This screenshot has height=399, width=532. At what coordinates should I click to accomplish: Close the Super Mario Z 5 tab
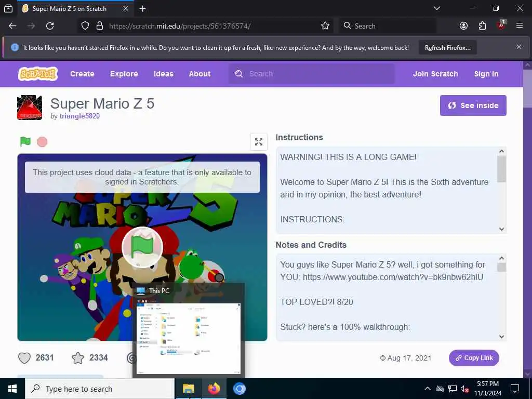click(126, 8)
